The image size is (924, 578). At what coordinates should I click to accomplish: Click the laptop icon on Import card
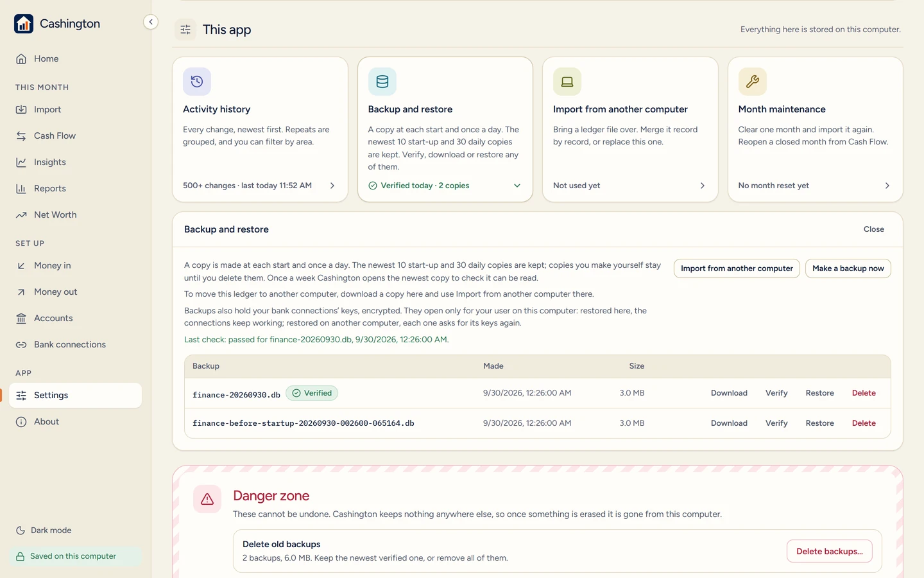567,82
